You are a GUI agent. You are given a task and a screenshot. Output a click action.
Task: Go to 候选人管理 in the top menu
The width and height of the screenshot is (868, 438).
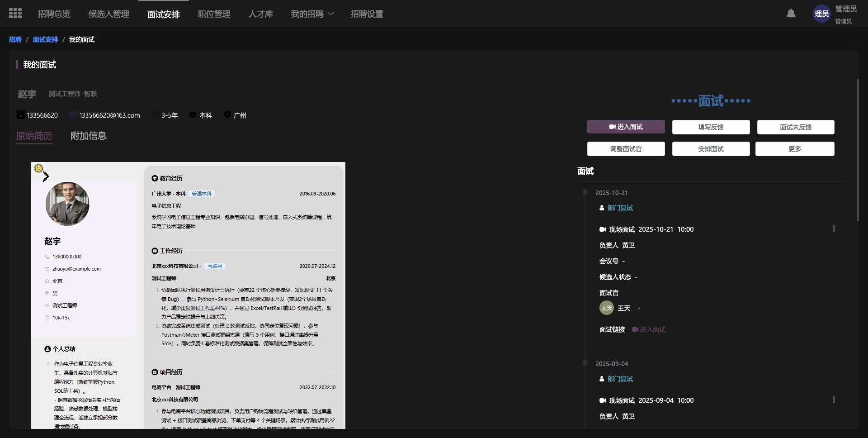tap(109, 14)
